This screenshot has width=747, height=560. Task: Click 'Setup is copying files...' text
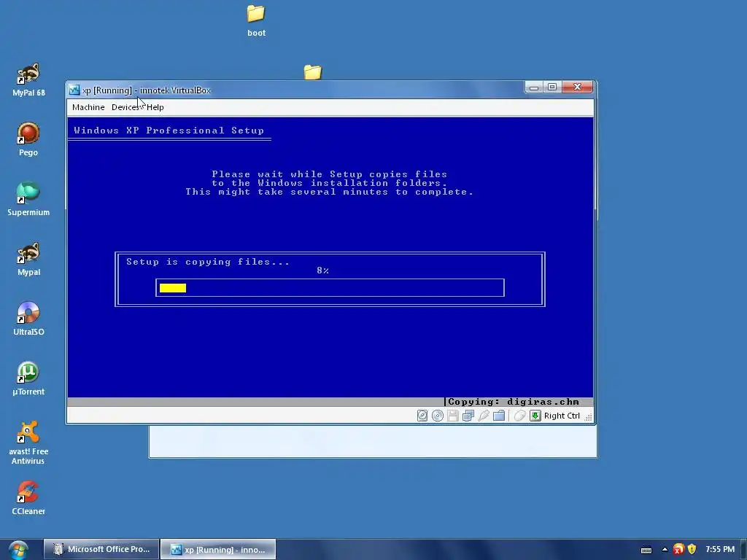(208, 262)
